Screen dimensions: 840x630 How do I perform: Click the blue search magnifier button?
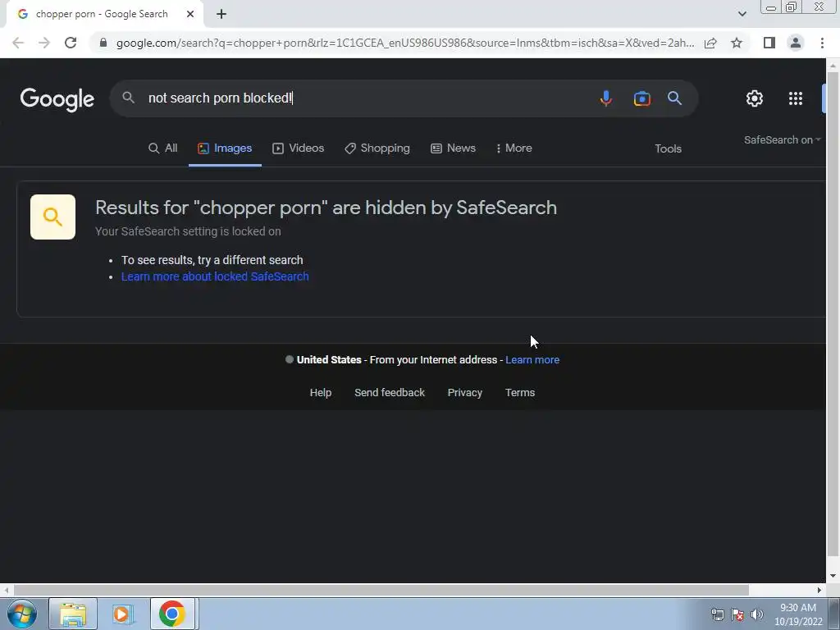coord(674,98)
